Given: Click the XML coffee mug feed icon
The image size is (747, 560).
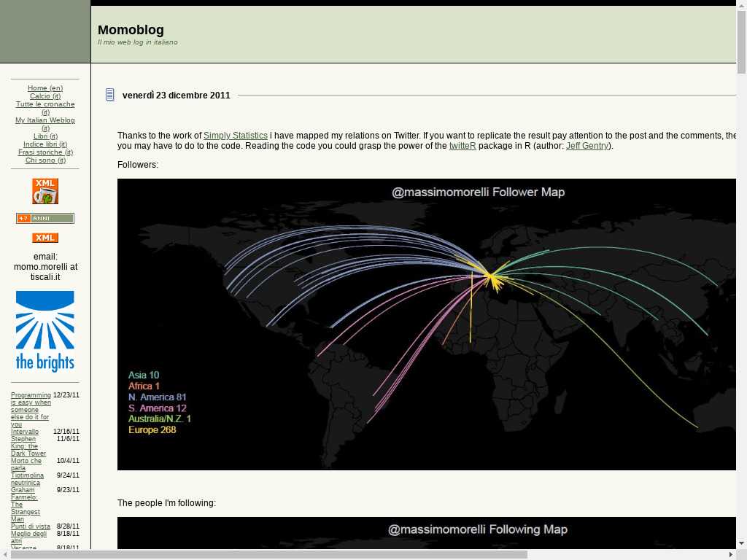Looking at the screenshot, I should pyautogui.click(x=45, y=191).
